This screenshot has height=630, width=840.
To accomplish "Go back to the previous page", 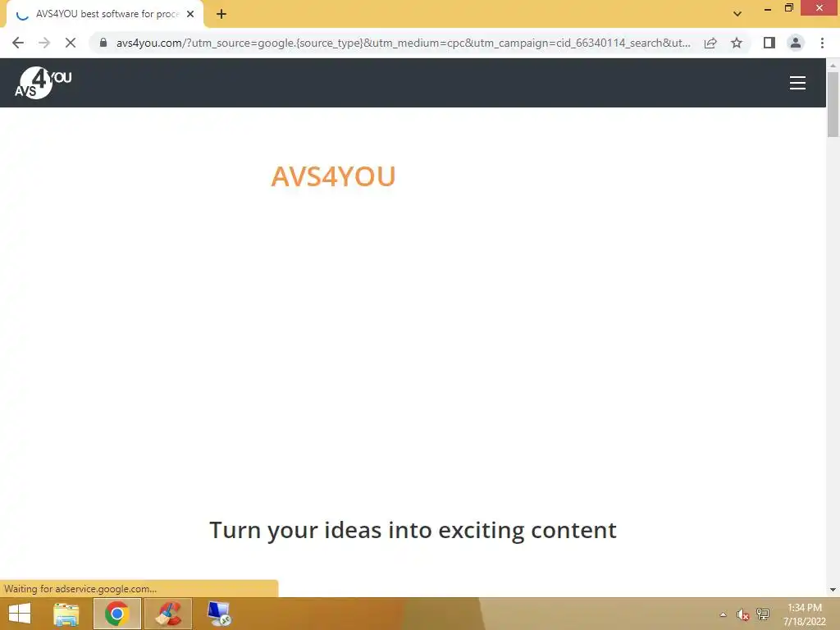I will point(18,43).
